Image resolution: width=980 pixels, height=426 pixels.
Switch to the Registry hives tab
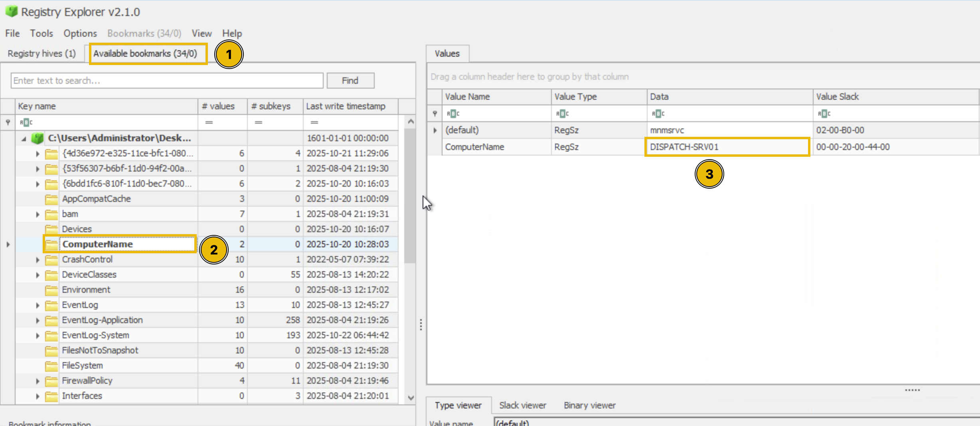tap(41, 53)
